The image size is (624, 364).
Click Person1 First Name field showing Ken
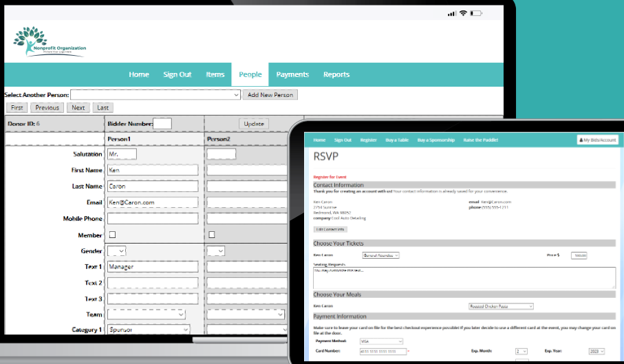(x=153, y=170)
